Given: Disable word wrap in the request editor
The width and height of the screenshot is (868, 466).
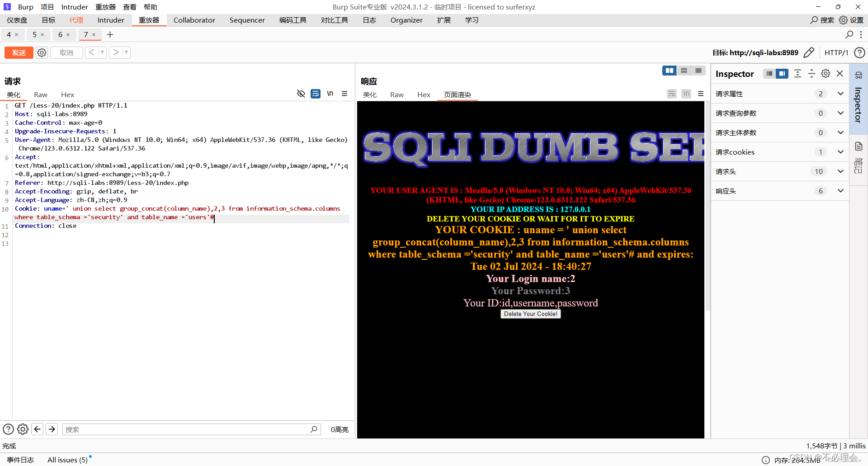Looking at the screenshot, I should pos(316,94).
